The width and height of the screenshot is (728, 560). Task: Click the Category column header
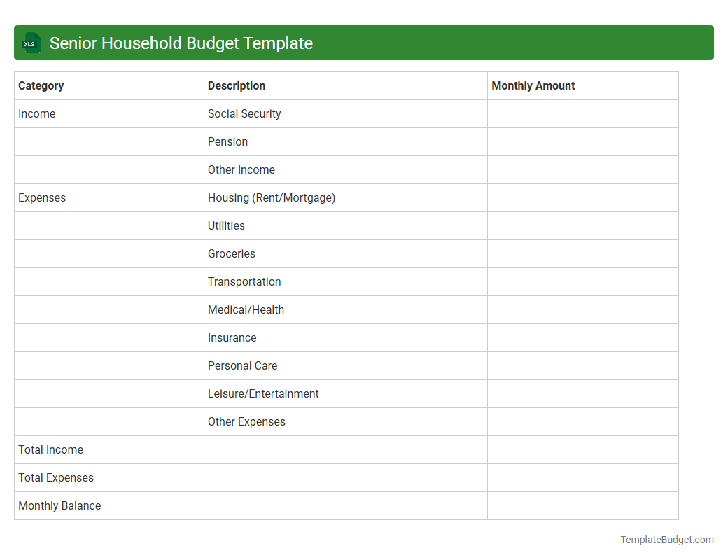41,85
